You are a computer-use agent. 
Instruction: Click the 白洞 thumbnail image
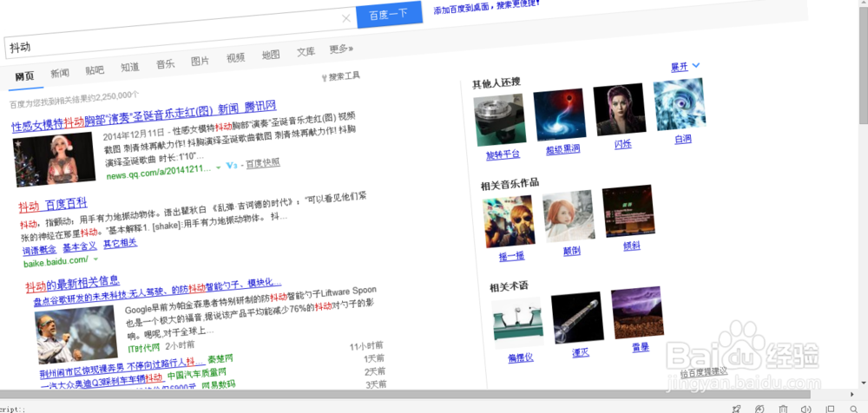[680, 104]
